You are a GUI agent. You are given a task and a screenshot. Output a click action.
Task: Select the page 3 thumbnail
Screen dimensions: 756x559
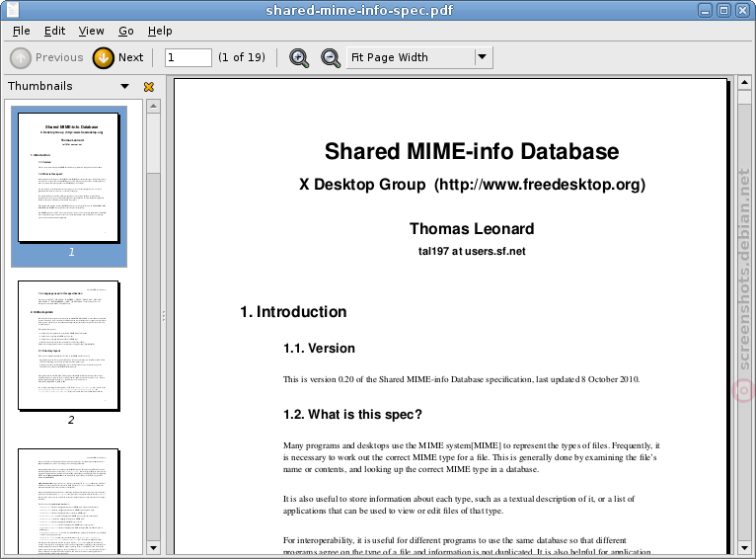(x=69, y=502)
